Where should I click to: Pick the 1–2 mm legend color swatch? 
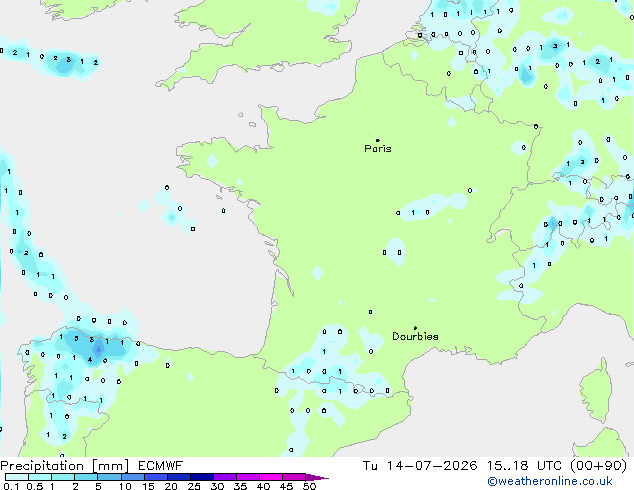(x=63, y=477)
